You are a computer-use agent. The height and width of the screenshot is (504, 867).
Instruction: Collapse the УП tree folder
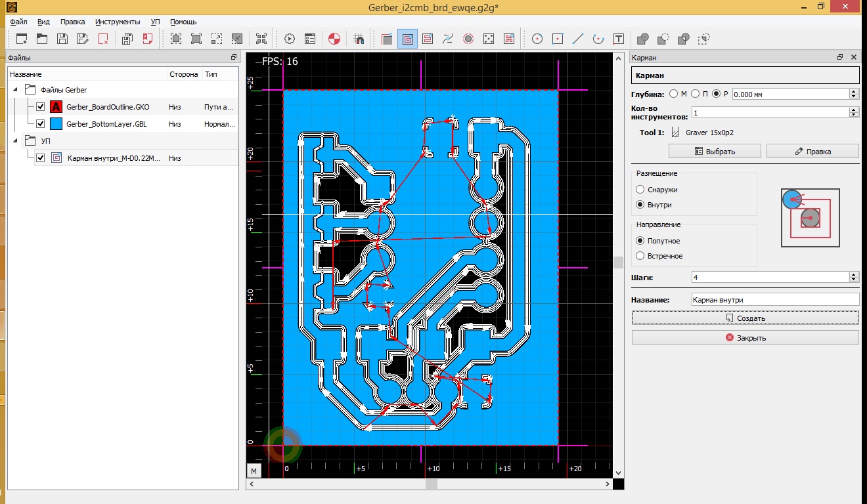14,140
